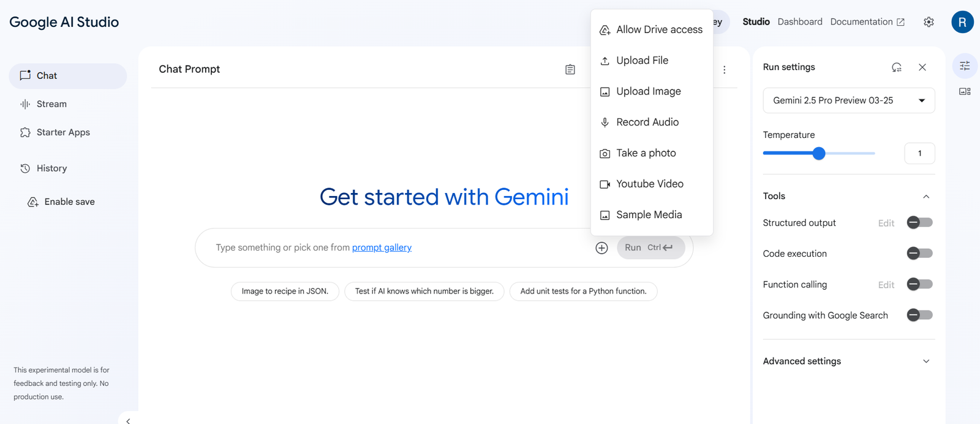980x424 pixels.
Task: Click the user avatar R icon
Action: coord(962,22)
